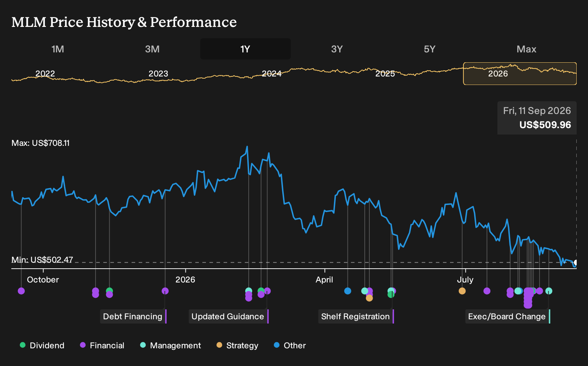Click the 2026 x-axis label below the main chart
588x366 pixels.
185,280
